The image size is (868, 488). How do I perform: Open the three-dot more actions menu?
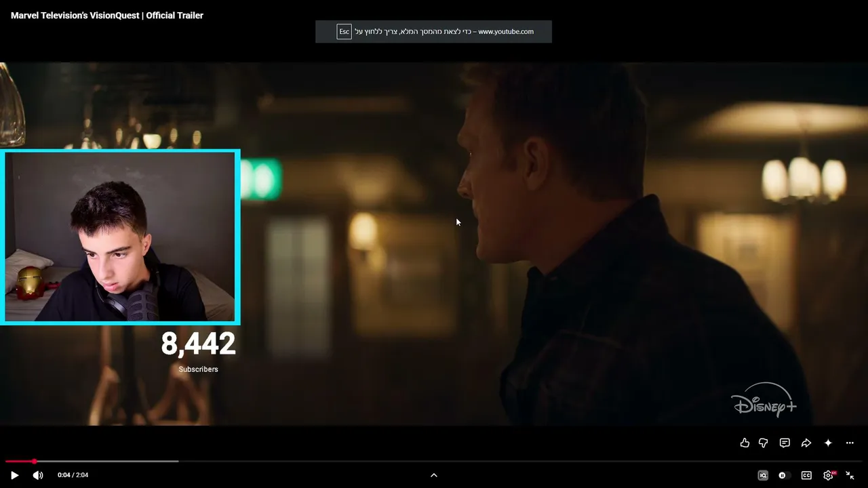850,443
